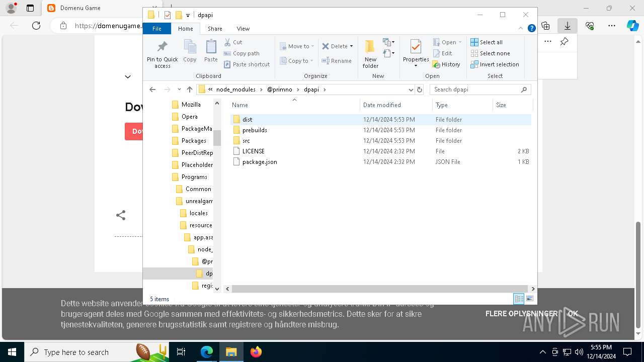Click the Copy ribbon icon
This screenshot has height=362, width=644.
[x=190, y=51]
